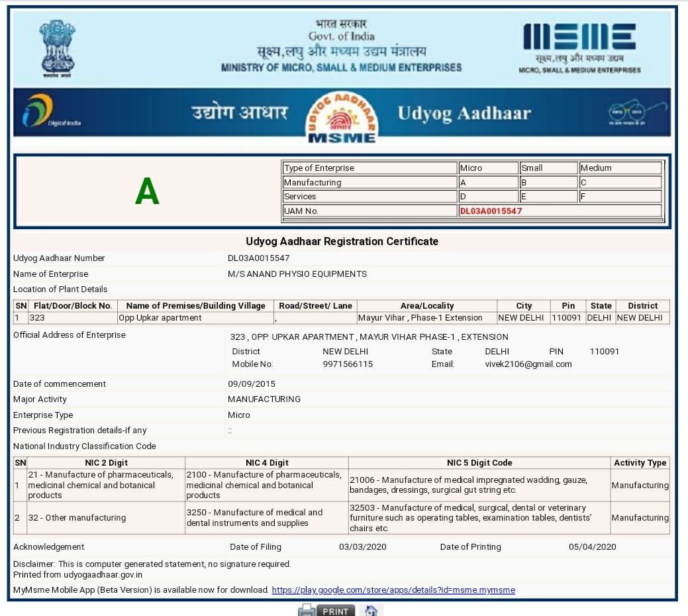Click the printer icon beside PRINT

[x=306, y=610]
